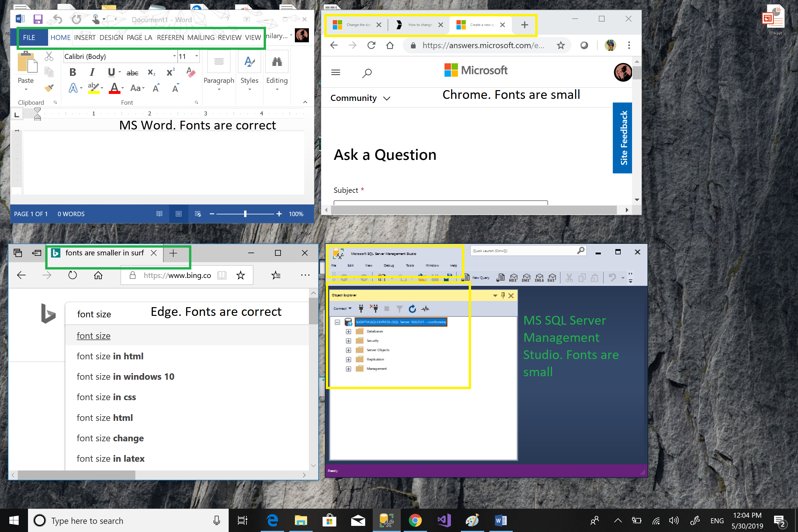Click the Format Painter brush icon
This screenshot has width=798, height=532.
tap(49, 88)
